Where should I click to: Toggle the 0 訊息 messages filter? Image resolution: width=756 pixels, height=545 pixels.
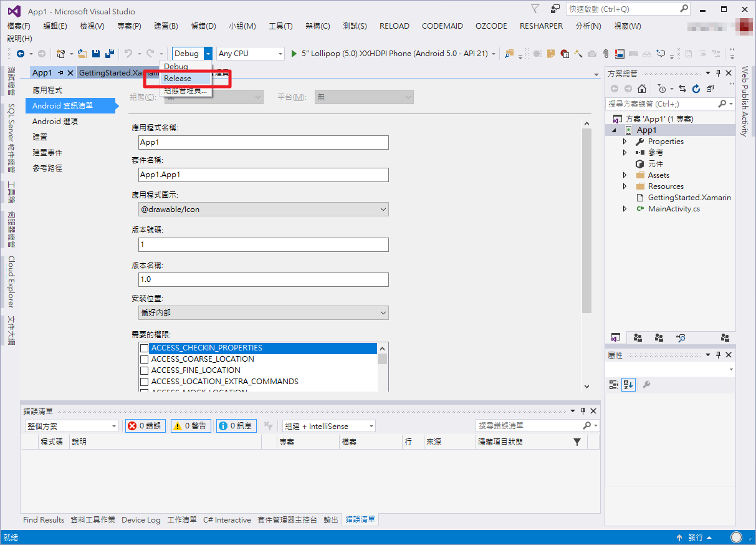[x=236, y=426]
